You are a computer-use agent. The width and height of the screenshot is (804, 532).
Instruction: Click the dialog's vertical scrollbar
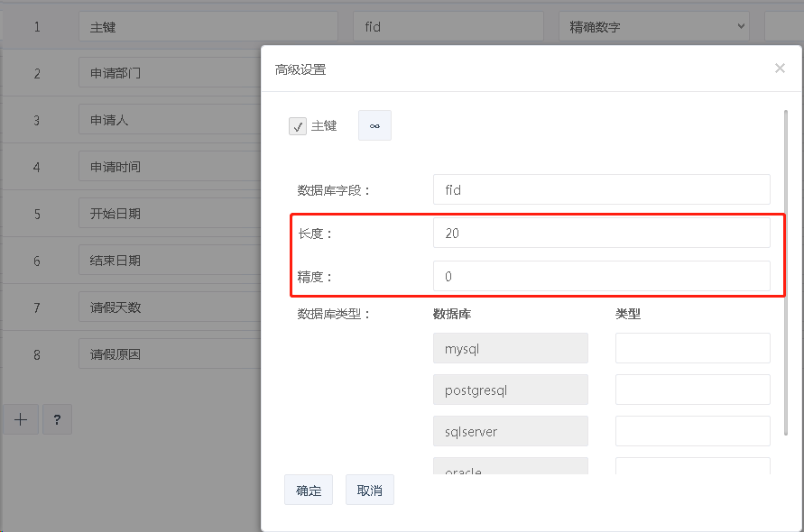(x=785, y=271)
